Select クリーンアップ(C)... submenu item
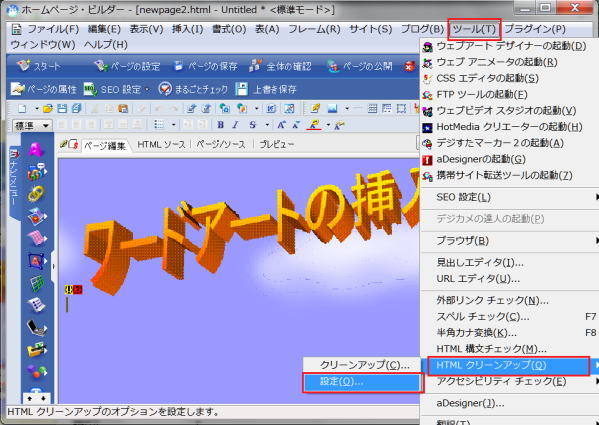 363,365
